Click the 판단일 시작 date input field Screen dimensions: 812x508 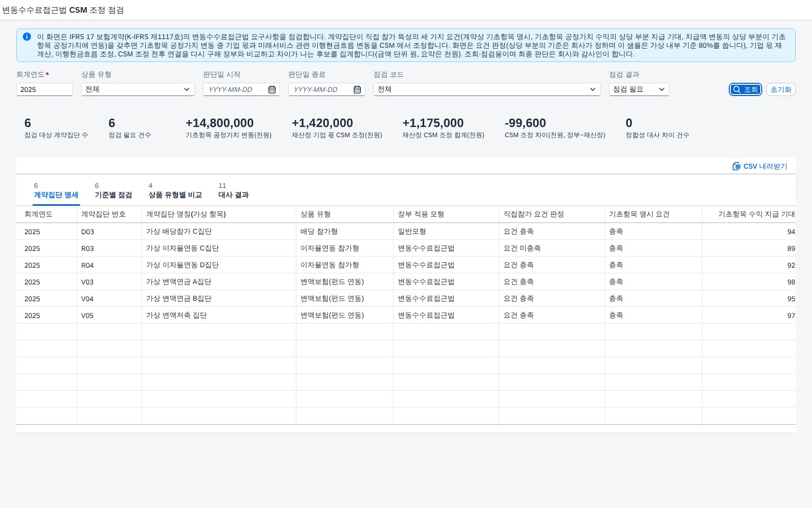(235, 89)
